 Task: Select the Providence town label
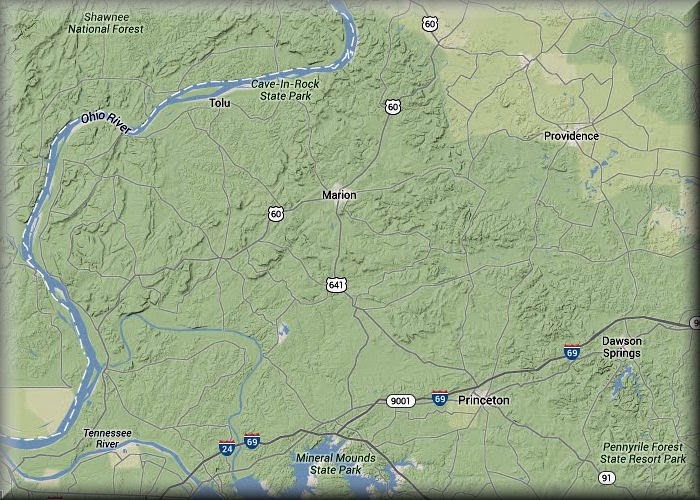coord(571,136)
